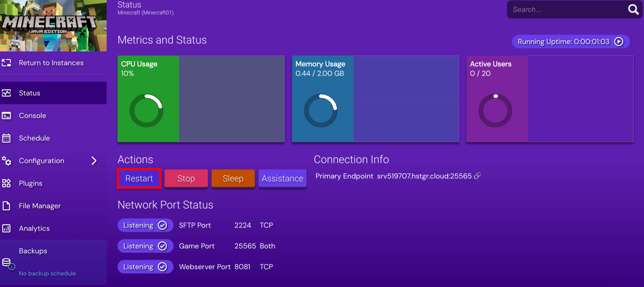Toggle Game Port Listening status

pyautogui.click(x=145, y=246)
